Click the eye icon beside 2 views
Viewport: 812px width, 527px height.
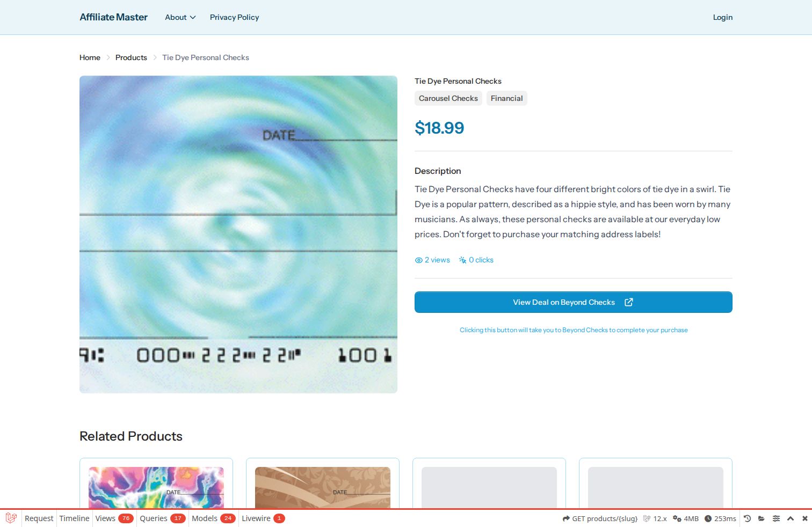[419, 260]
